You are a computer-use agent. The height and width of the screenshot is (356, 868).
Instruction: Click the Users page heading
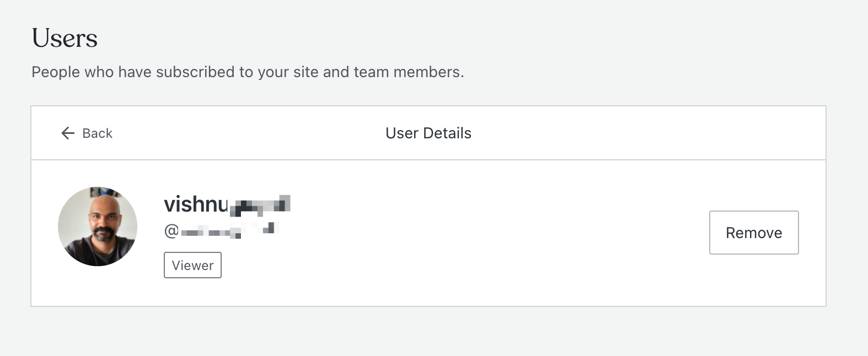click(65, 38)
